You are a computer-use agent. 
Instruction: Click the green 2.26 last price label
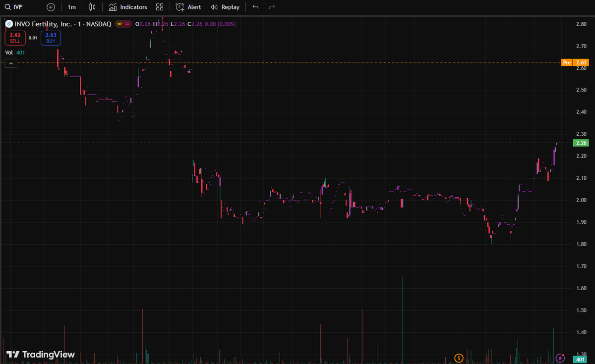581,143
